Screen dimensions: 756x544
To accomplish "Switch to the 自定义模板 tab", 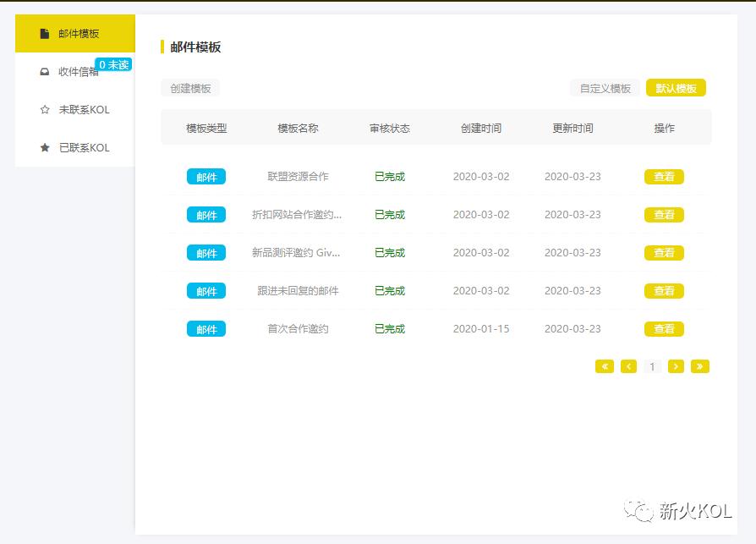I will point(603,87).
